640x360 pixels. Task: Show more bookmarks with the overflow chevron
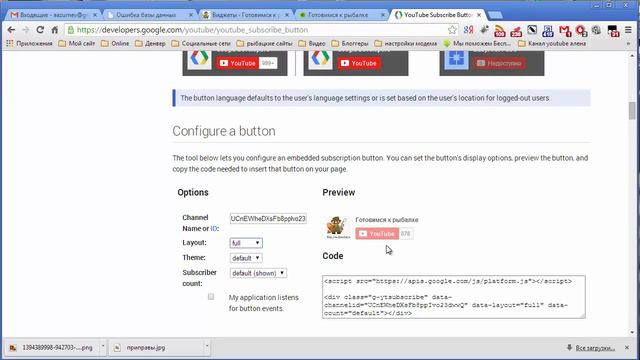[629, 44]
